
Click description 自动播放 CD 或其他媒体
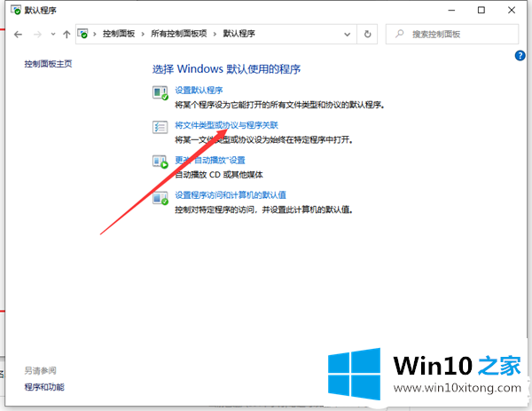coord(219,175)
